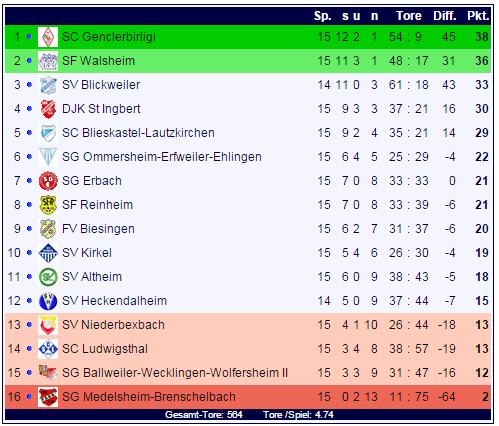Click the Pkt. column header

(x=478, y=16)
